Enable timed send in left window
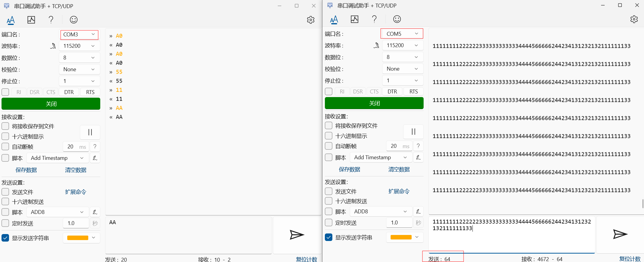Image resolution: width=644 pixels, height=262 pixels. click(5, 223)
